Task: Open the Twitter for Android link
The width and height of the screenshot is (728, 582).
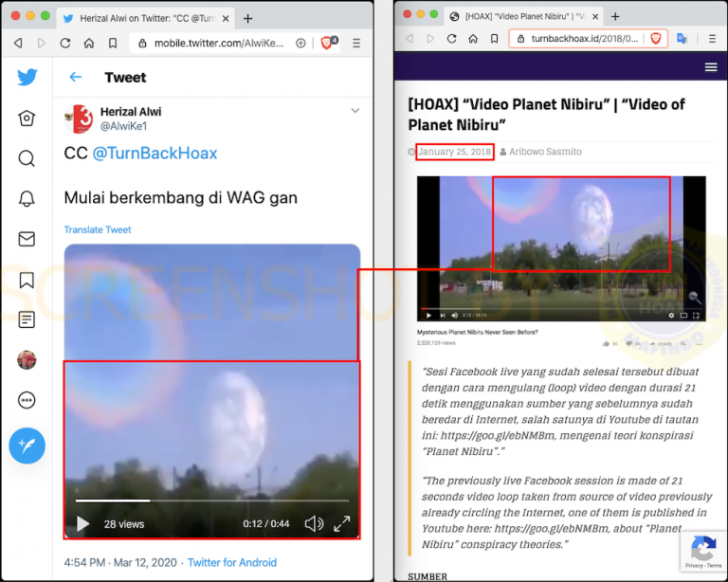Action: 232,562
